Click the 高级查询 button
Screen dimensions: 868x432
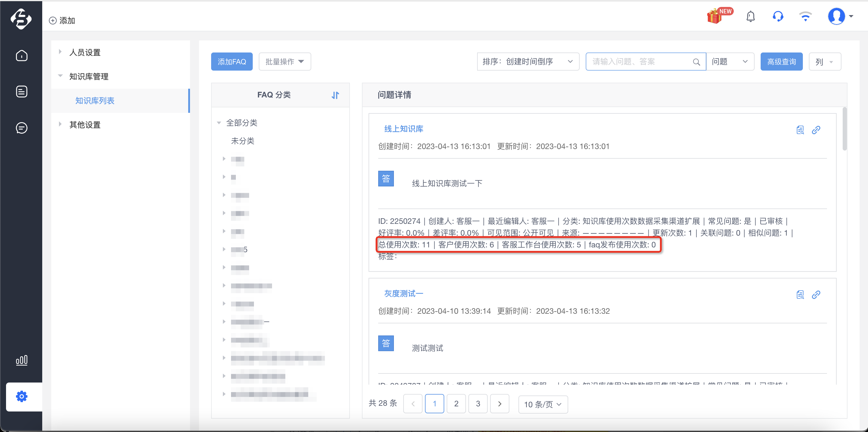781,62
